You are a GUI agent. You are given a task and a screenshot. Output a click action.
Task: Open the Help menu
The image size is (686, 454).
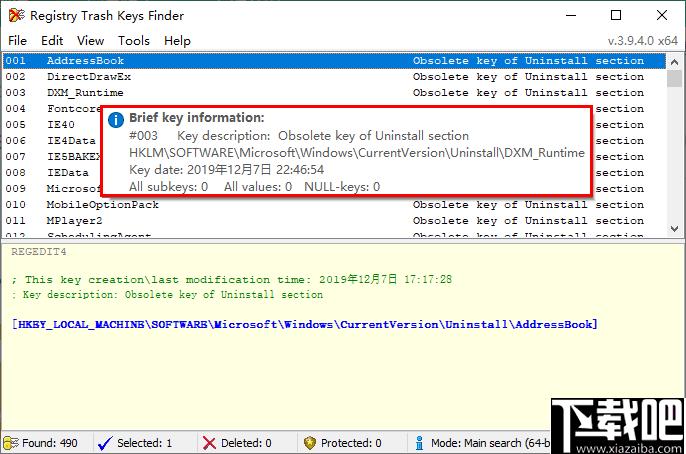point(177,41)
